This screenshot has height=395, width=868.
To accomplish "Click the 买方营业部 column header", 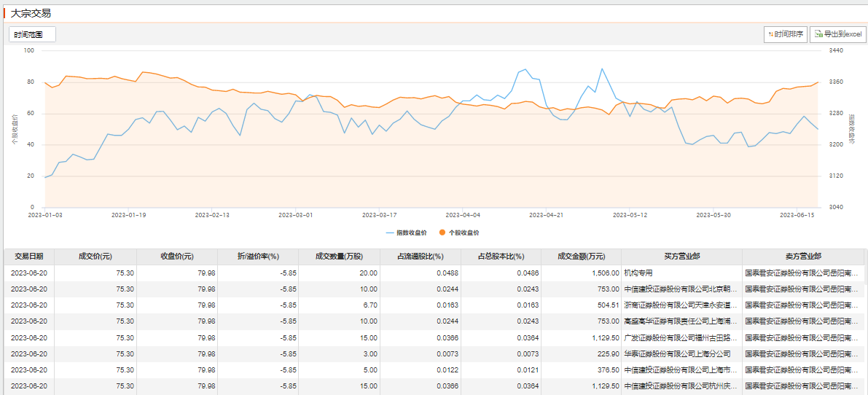I will point(681,257).
